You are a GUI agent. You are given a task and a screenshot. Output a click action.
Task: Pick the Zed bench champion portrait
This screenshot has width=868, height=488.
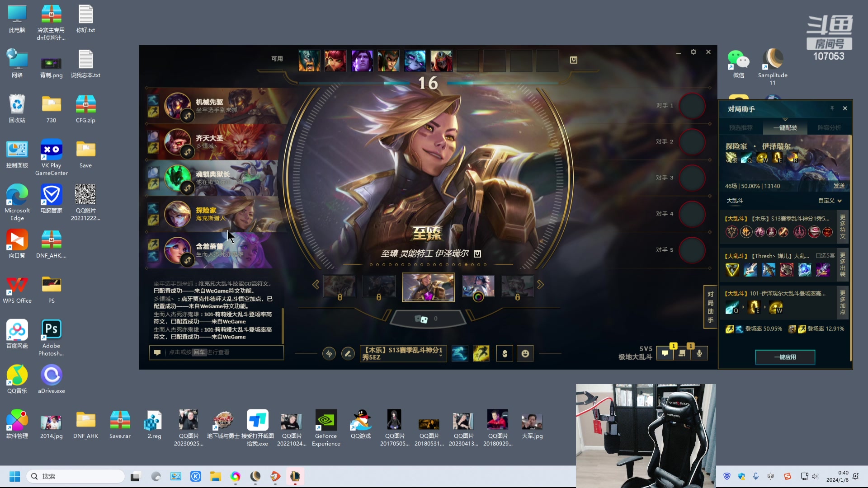point(442,61)
